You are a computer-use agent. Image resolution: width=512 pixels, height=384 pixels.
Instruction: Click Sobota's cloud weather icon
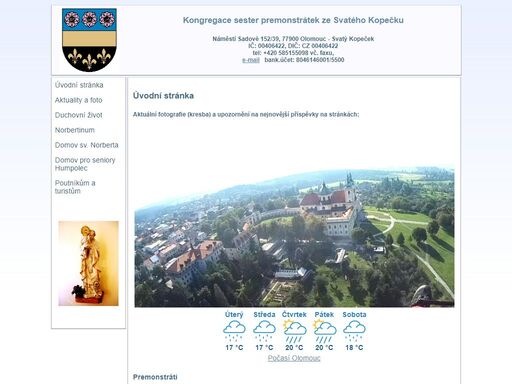click(354, 331)
